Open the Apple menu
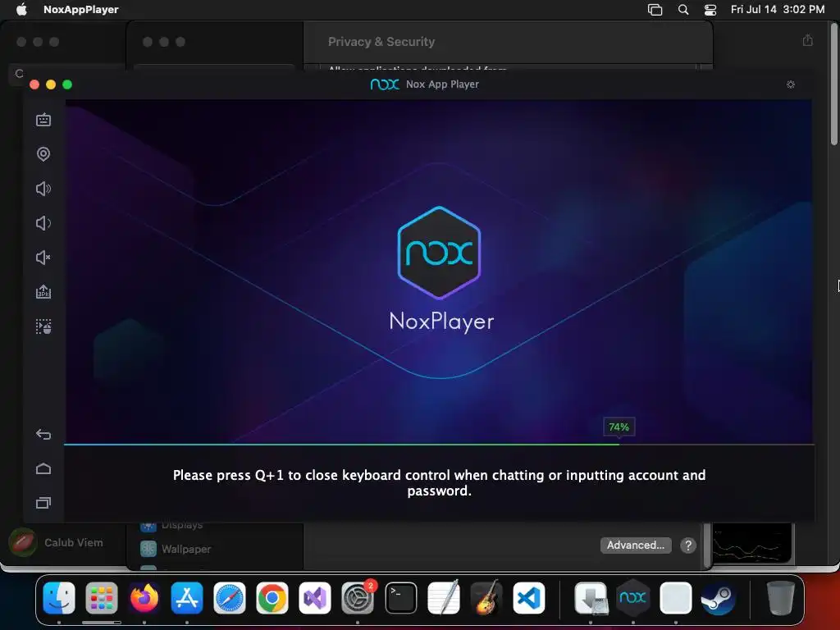Image resolution: width=840 pixels, height=630 pixels. [21, 9]
